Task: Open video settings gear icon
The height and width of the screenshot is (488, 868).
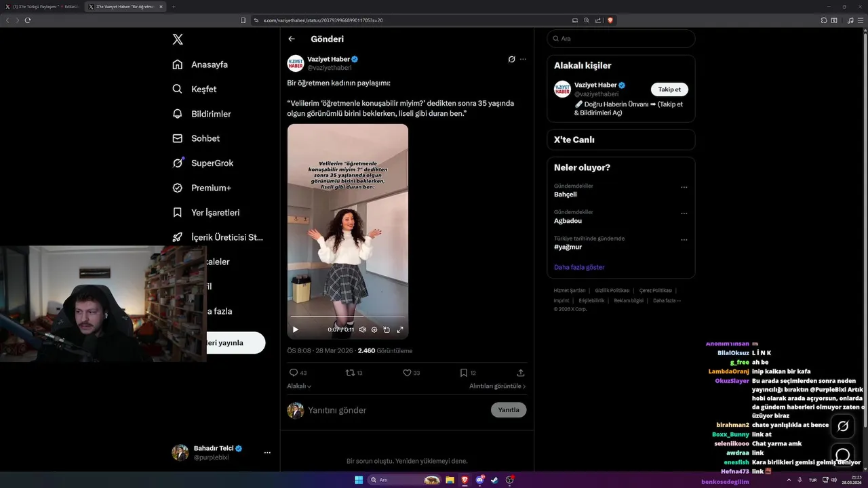Action: 374,329
